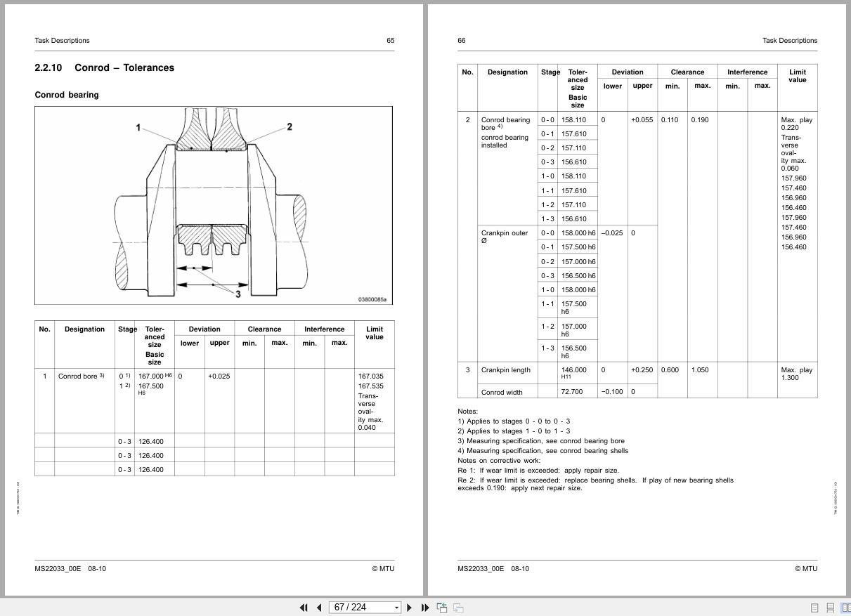
Task: Click the 'Re 2:' replace bearing shells note
Action: (x=595, y=484)
